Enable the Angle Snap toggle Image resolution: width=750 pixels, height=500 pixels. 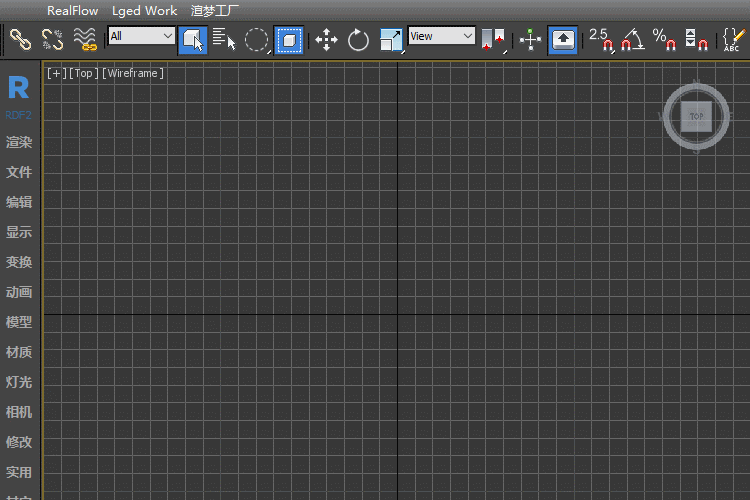(632, 40)
